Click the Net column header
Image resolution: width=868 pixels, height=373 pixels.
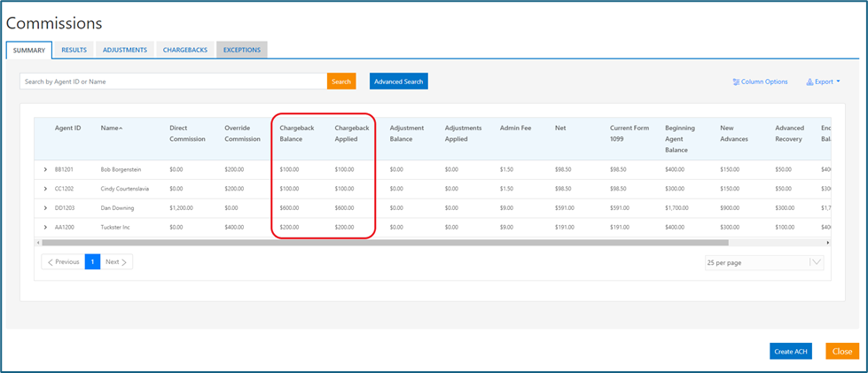[x=560, y=128]
